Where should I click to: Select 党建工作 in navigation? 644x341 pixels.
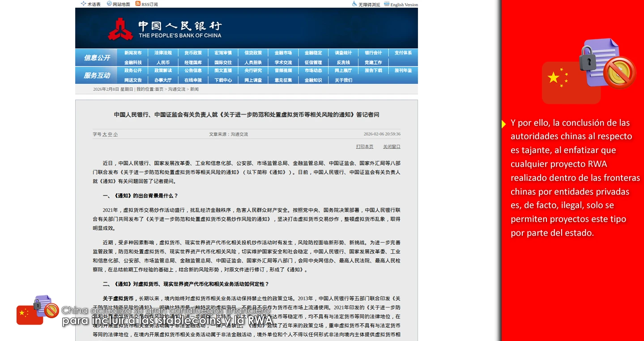click(373, 63)
